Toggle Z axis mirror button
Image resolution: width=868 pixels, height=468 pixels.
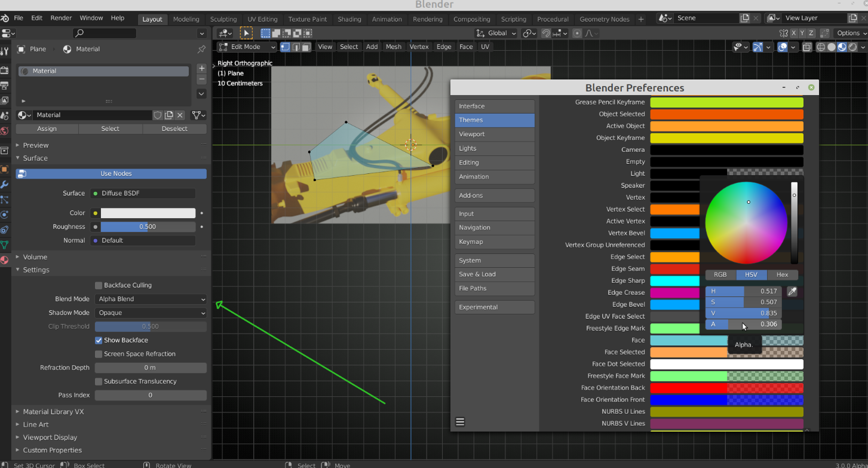coord(811,33)
